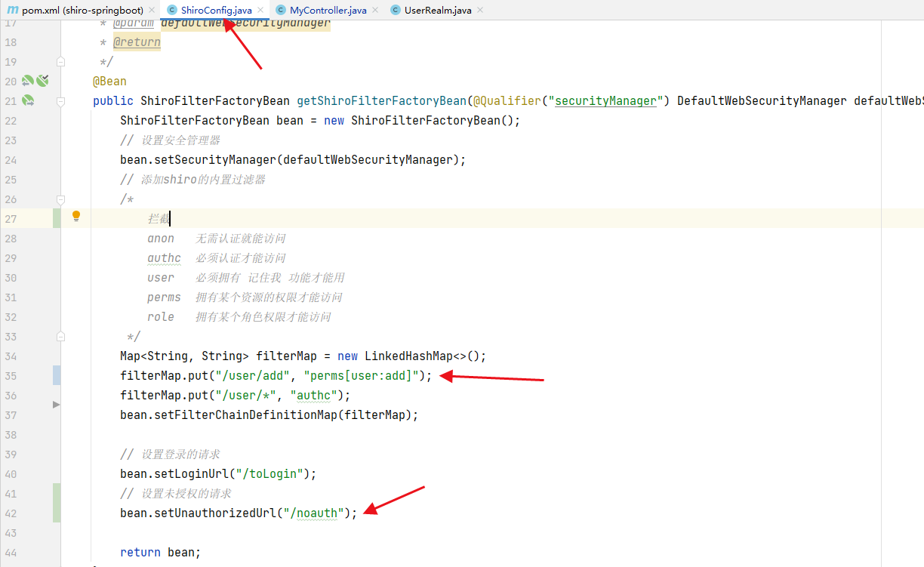
Task: Switch to the UserRealm.java tab
Action: (x=438, y=10)
